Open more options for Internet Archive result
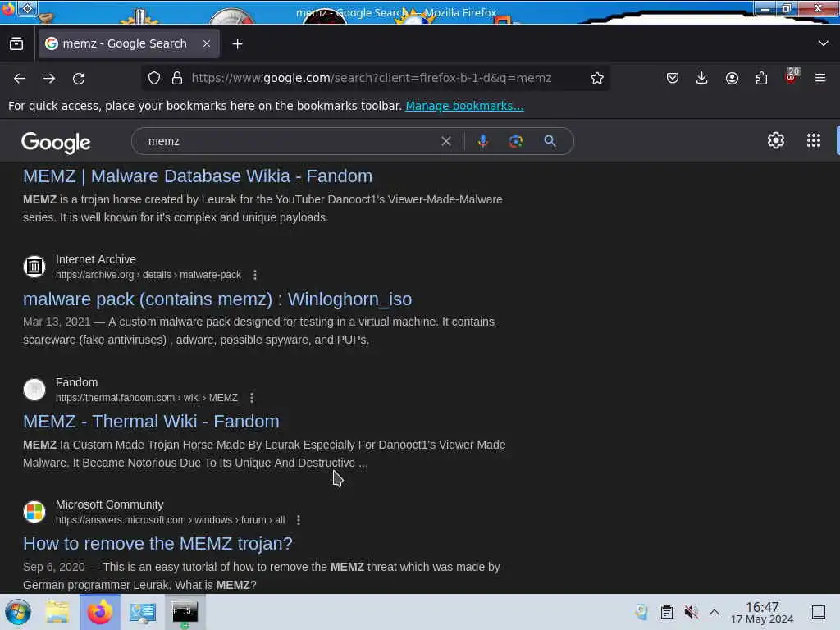This screenshot has width=840, height=630. click(255, 275)
